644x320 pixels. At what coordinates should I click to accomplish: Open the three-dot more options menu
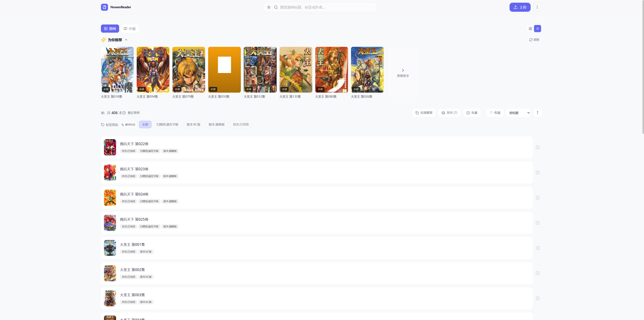pos(537,7)
